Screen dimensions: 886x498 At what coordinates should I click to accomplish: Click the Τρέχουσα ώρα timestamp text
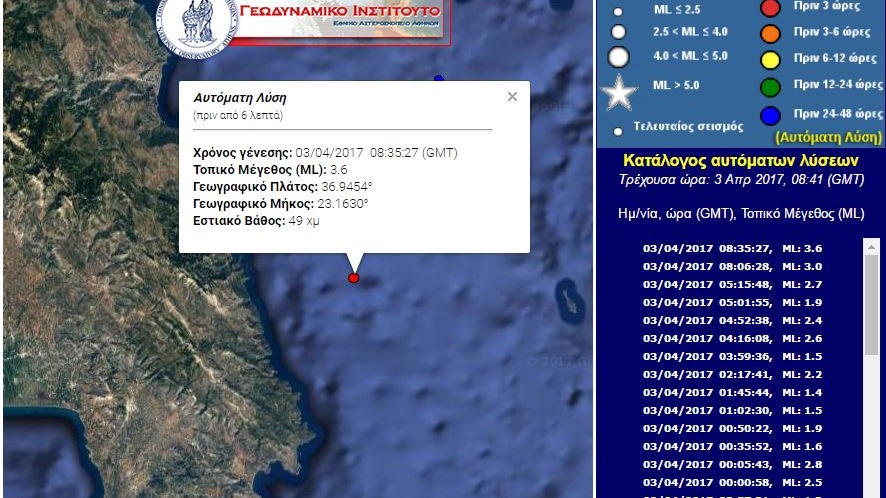click(741, 180)
